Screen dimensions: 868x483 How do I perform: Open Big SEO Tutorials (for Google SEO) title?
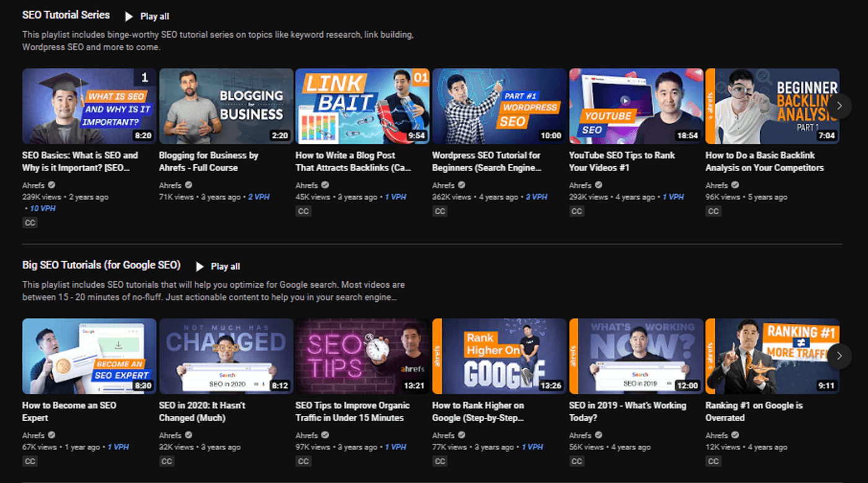(x=101, y=265)
